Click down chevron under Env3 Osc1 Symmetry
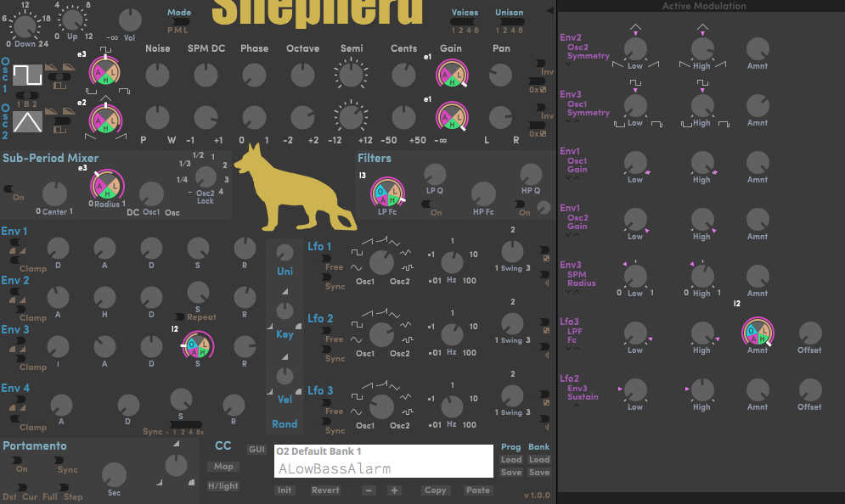 tap(568, 121)
